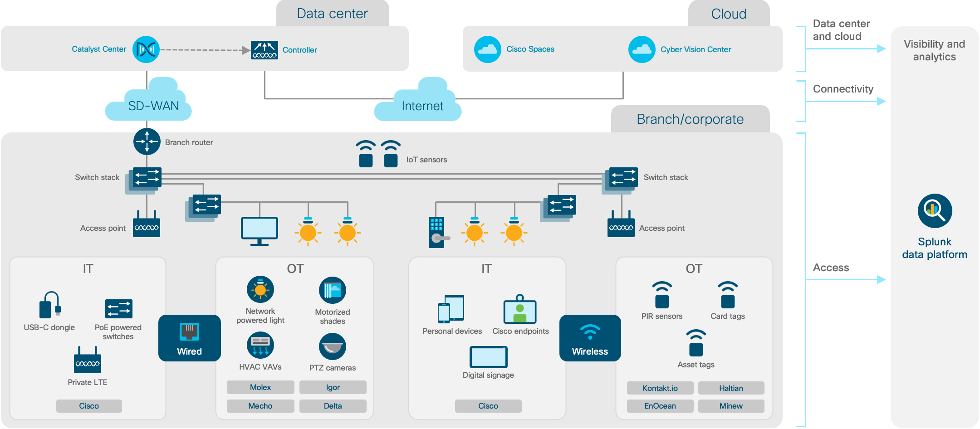Click the desktop monitor icon in the branch
Screen dimensions: 980x429
tap(260, 231)
